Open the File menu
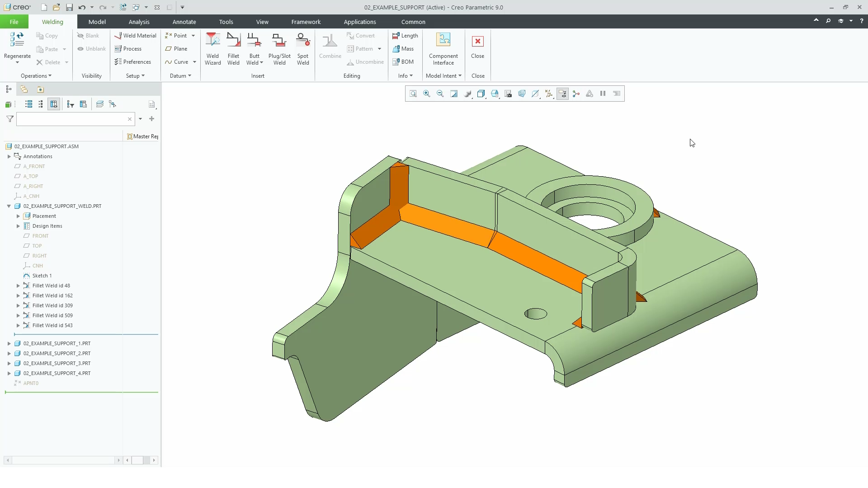 click(14, 22)
